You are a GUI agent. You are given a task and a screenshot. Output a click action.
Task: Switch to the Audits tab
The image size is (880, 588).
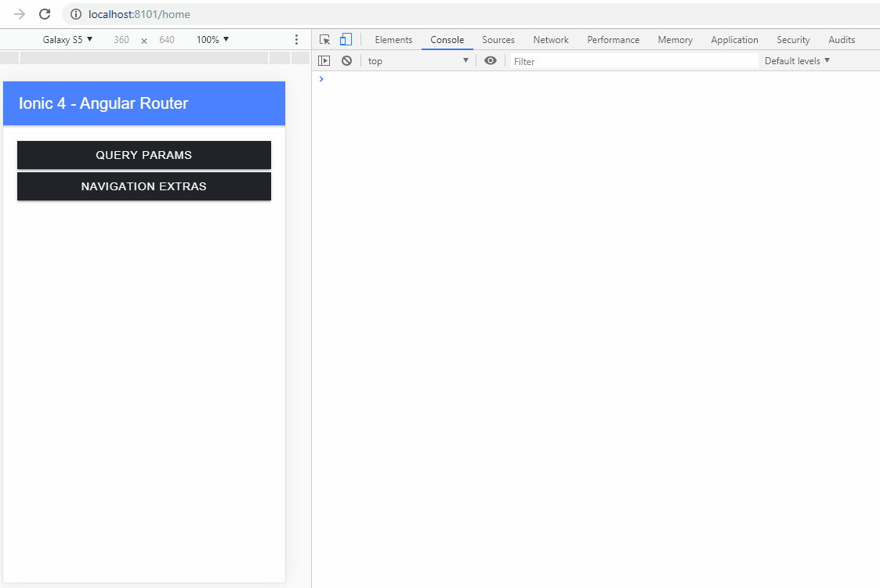coord(842,40)
